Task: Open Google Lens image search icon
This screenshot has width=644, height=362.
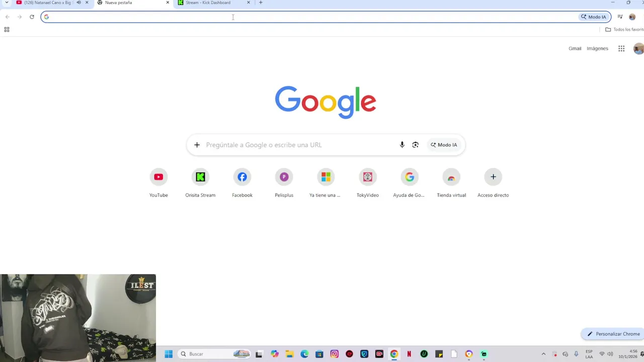Action: 415,145
